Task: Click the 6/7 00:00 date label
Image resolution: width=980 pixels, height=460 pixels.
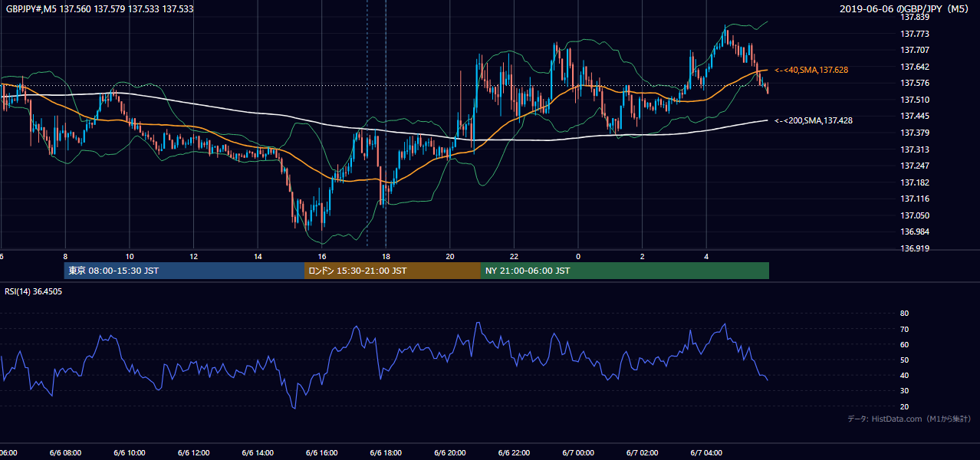Action: click(577, 453)
